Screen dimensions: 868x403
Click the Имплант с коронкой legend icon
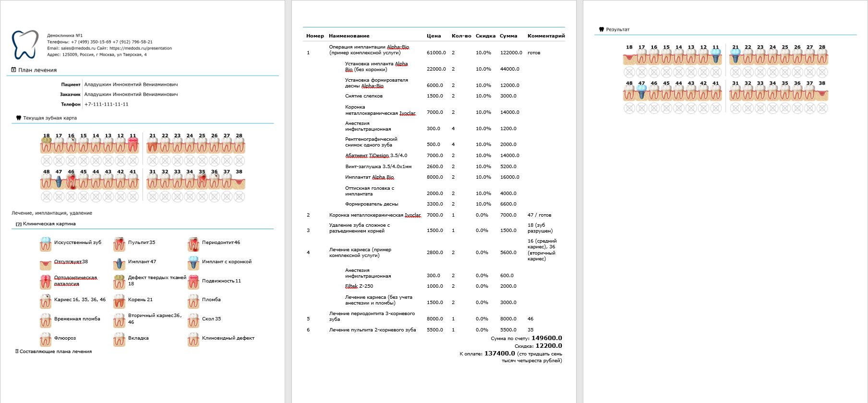coord(193,263)
